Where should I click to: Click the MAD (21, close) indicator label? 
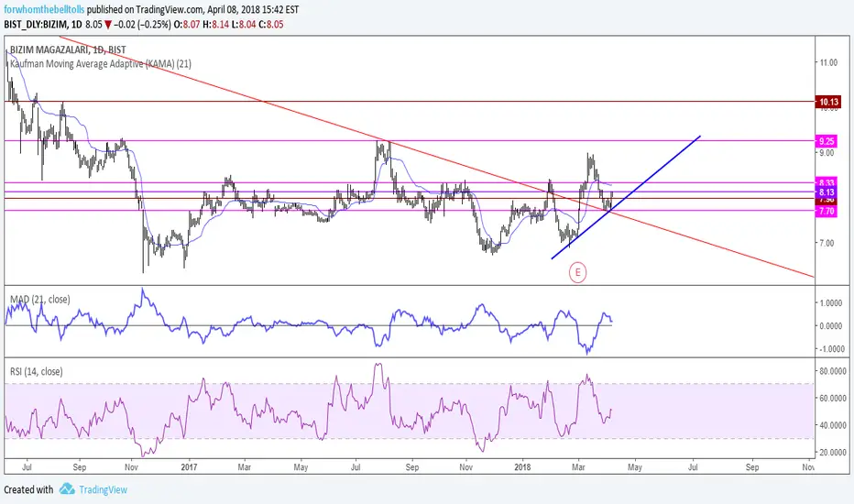[x=39, y=299]
